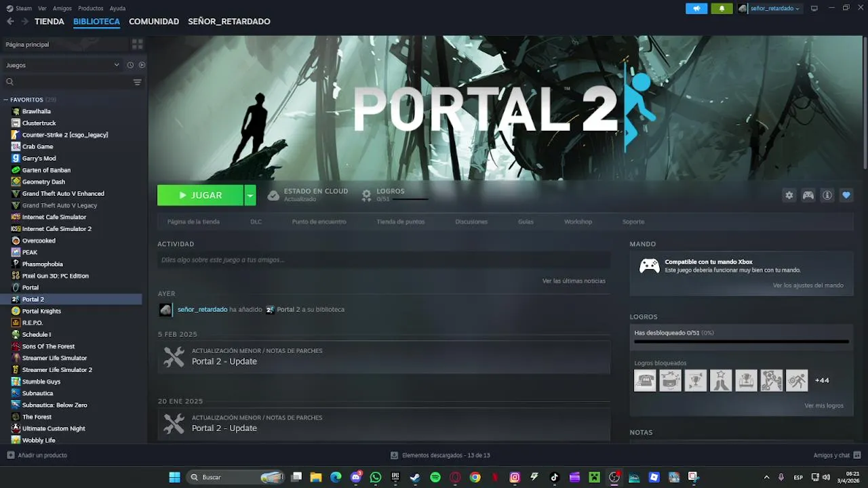Image resolution: width=868 pixels, height=488 pixels.
Task: Open the Amigos menu
Action: coord(62,8)
